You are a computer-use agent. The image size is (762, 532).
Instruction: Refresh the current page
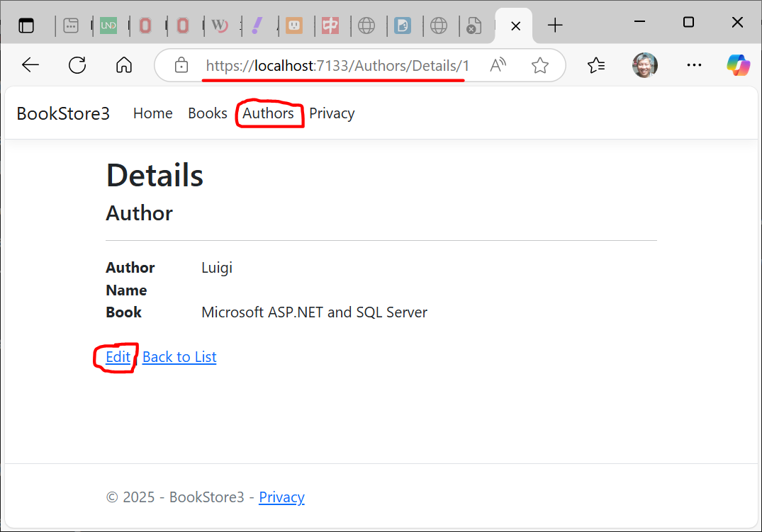click(77, 65)
